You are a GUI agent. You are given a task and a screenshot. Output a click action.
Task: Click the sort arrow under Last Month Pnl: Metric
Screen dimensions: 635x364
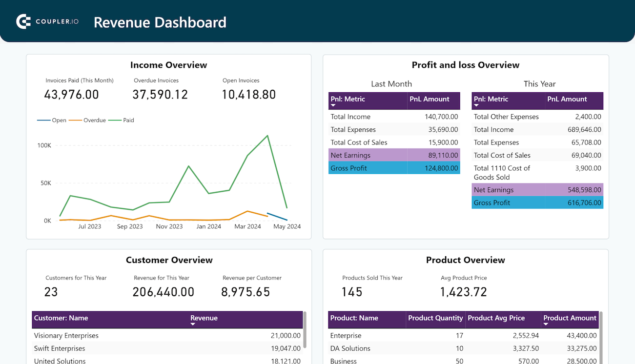[333, 105]
